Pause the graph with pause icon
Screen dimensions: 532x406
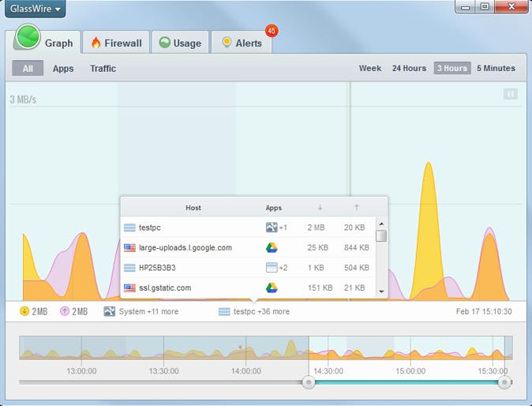[x=510, y=94]
